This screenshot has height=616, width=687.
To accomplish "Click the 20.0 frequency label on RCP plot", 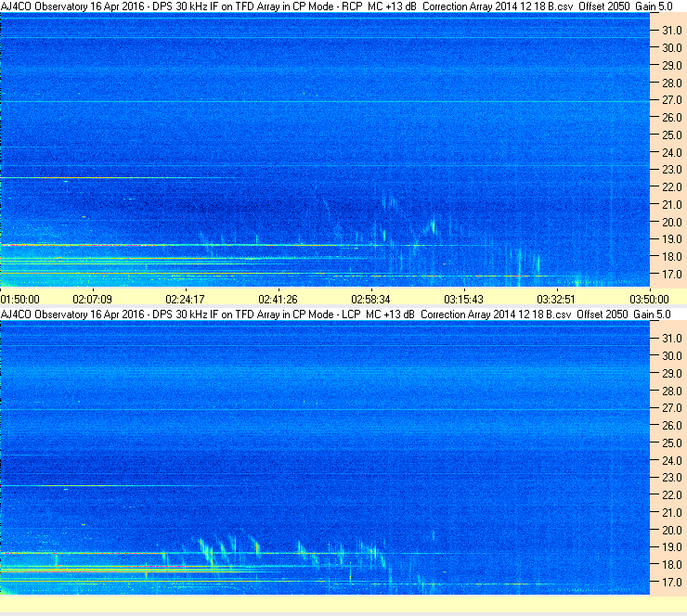I will coord(672,223).
